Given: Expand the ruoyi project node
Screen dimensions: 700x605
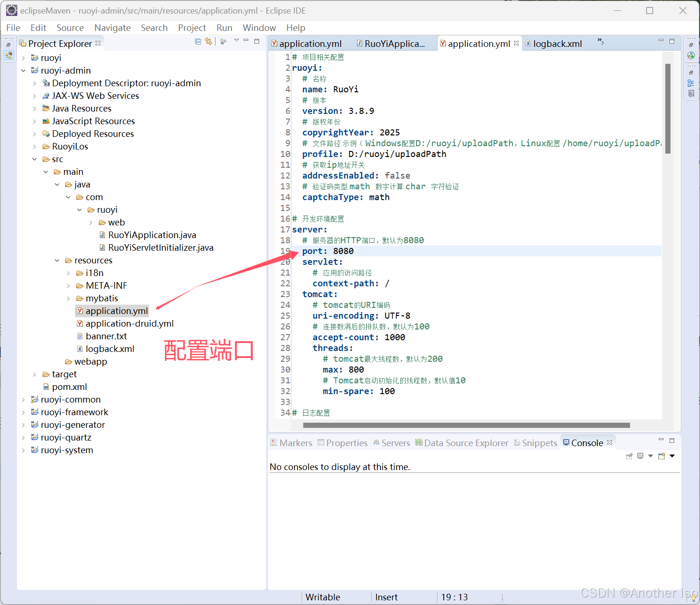Looking at the screenshot, I should pyautogui.click(x=23, y=58).
